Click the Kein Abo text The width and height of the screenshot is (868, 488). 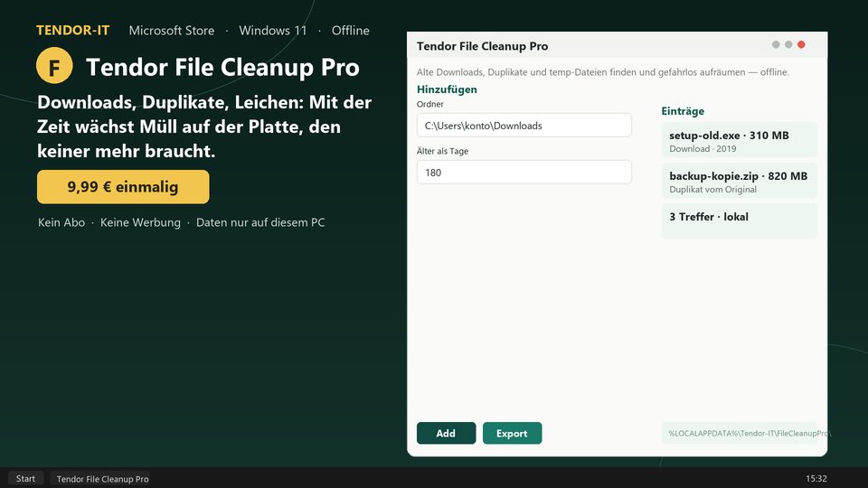click(x=61, y=222)
